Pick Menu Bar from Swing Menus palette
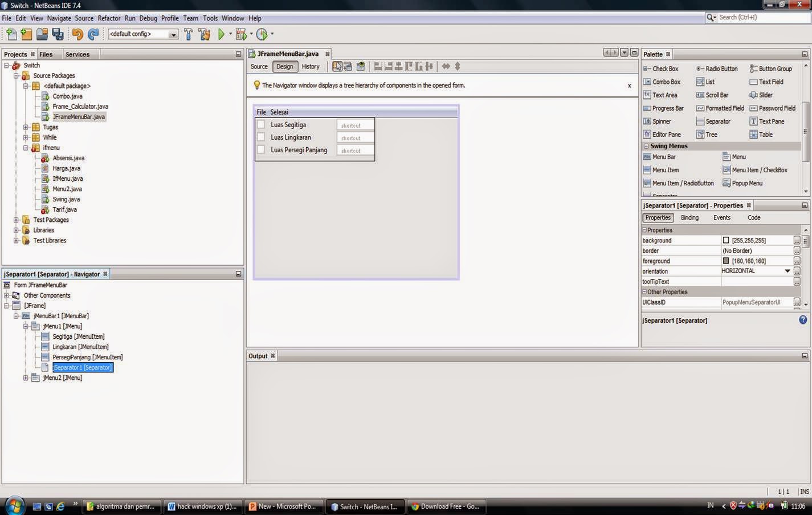812x515 pixels. (x=659, y=157)
